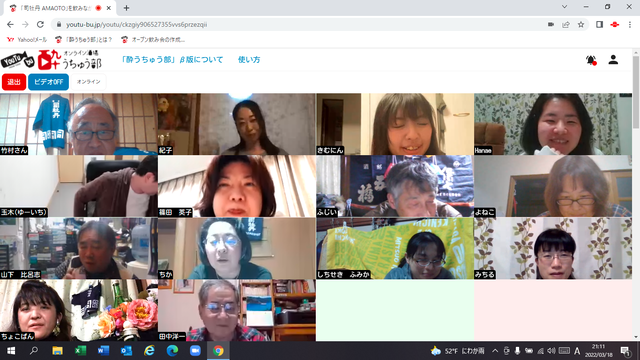Select 紀子's video tile
This screenshot has width=640, height=360.
pos(237,124)
